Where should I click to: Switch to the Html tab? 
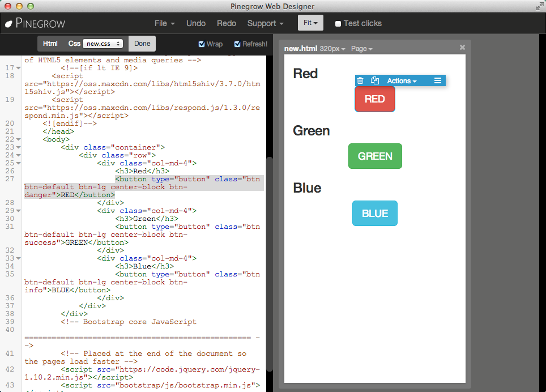click(50, 44)
